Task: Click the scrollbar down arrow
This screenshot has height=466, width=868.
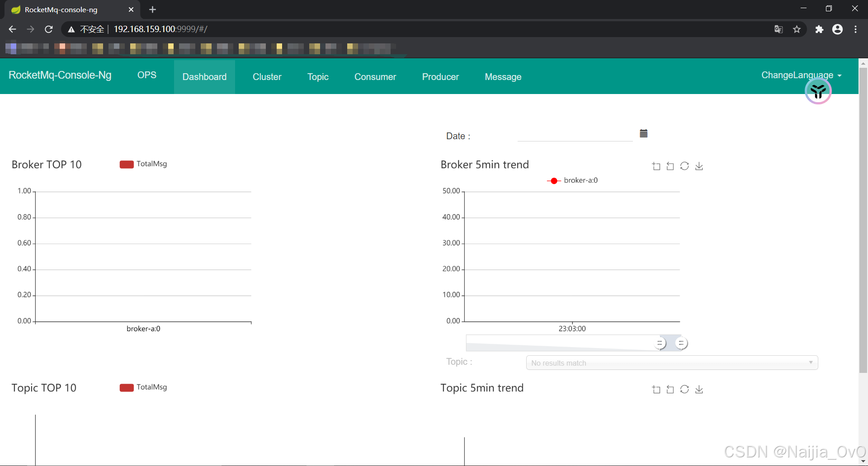Action: (863, 461)
